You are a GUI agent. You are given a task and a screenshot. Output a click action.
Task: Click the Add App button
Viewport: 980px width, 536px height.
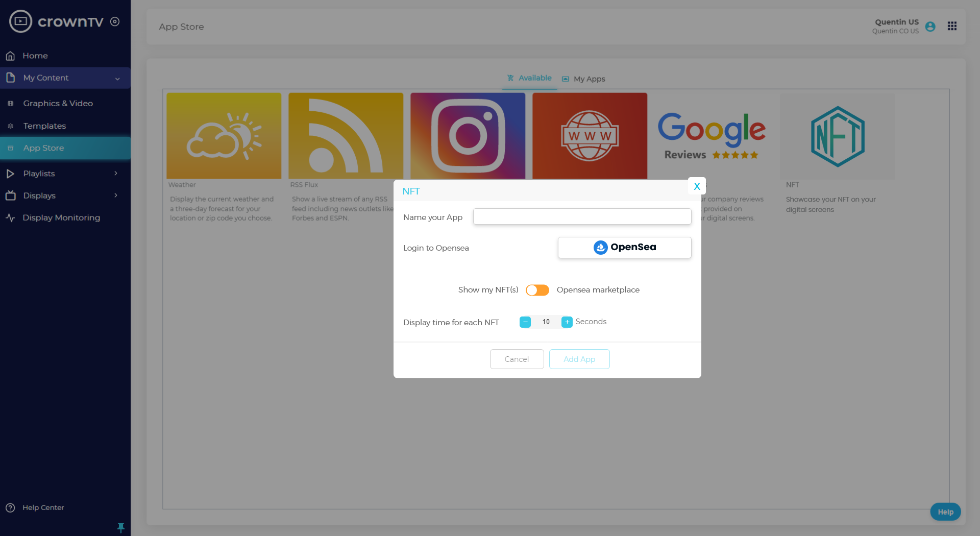[579, 359]
